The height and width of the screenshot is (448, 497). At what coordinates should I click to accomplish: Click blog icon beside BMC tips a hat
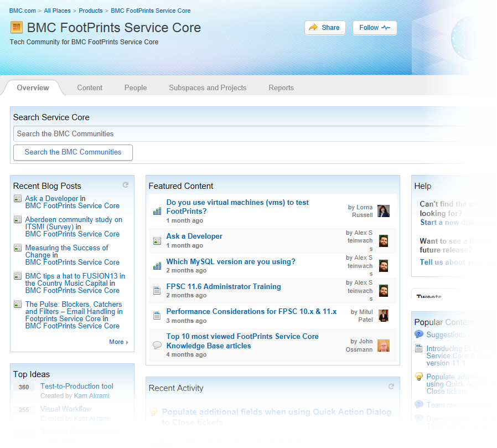point(18,276)
